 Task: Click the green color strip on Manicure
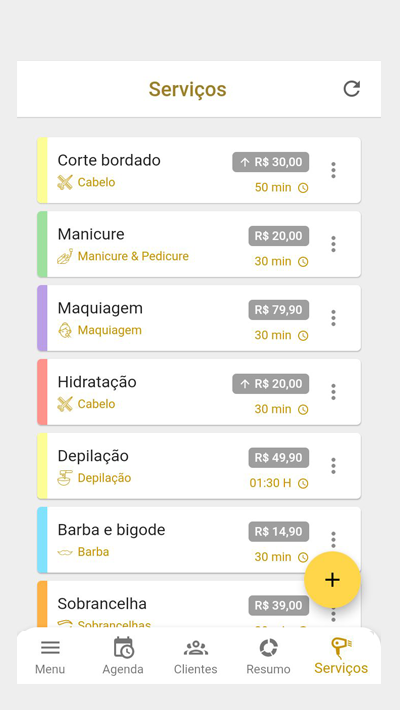42,244
